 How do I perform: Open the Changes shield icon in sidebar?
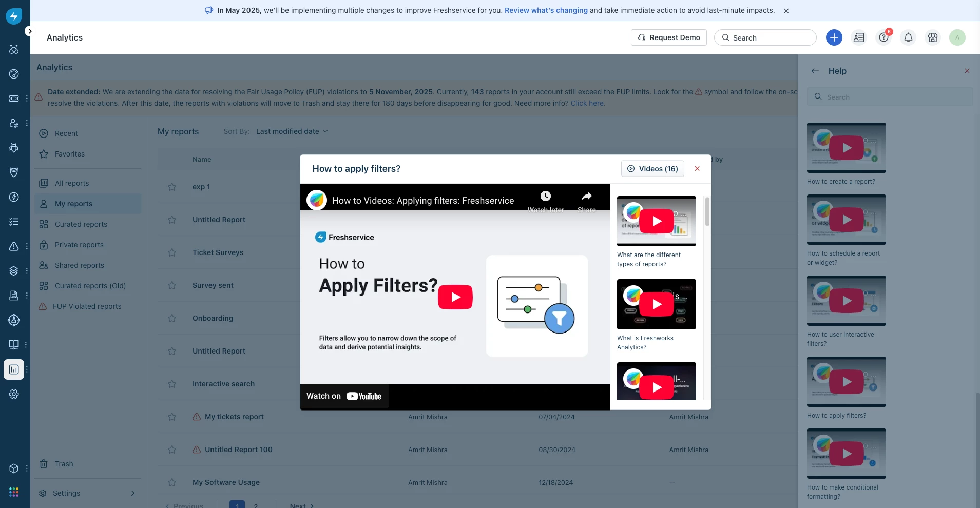point(14,172)
